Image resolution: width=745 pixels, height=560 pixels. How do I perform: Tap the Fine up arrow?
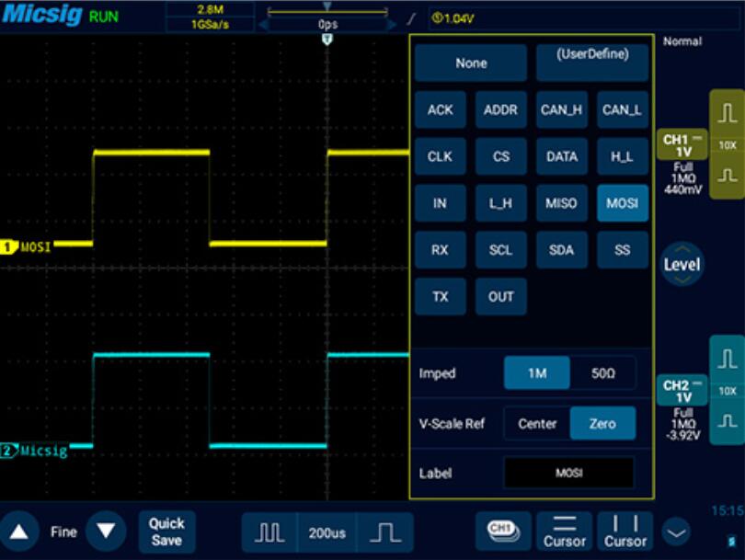pos(19,531)
